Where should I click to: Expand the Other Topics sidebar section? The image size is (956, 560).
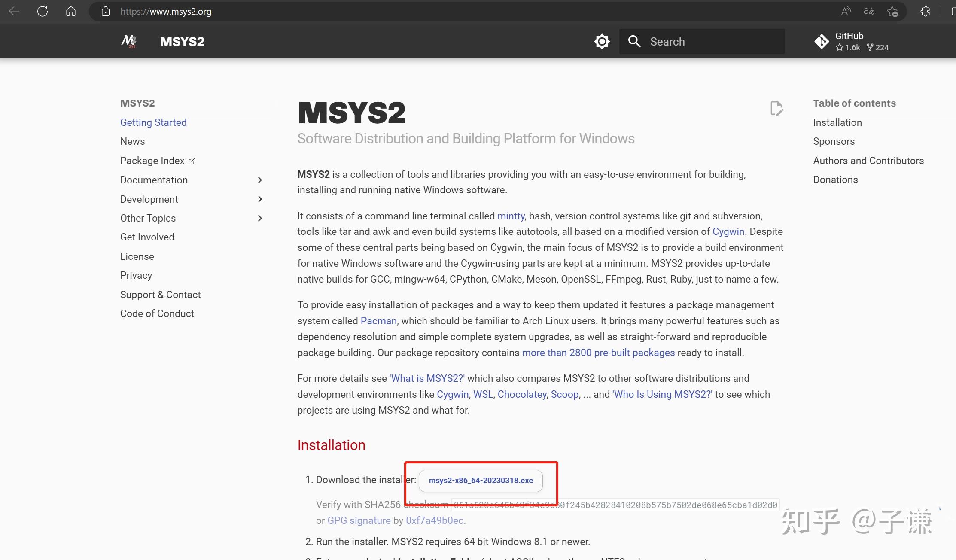[x=259, y=218]
